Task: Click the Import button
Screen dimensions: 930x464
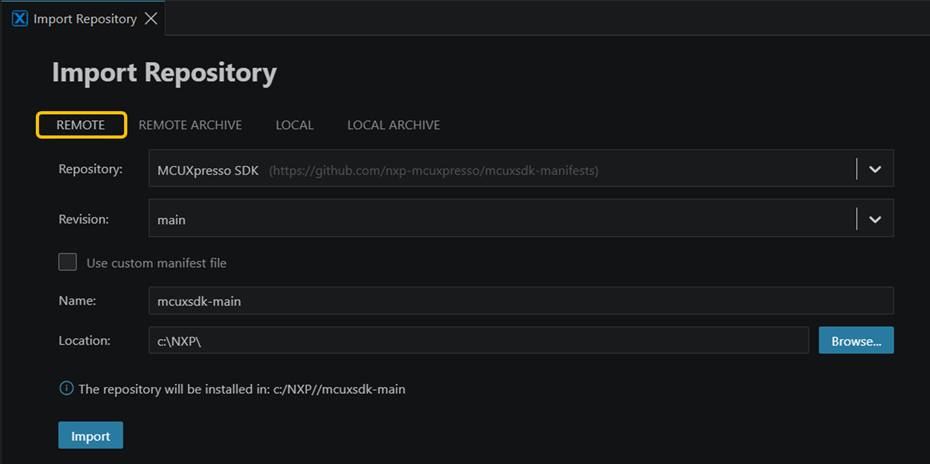Action: point(91,436)
